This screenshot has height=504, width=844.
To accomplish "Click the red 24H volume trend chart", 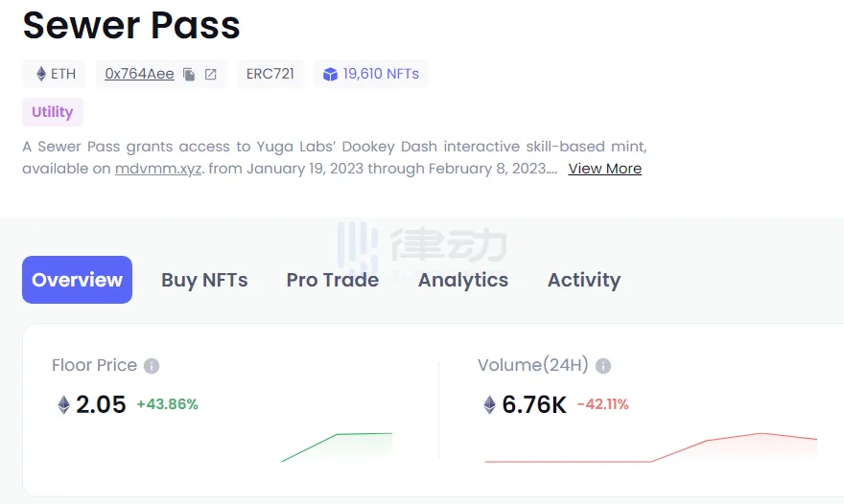I will click(x=652, y=448).
